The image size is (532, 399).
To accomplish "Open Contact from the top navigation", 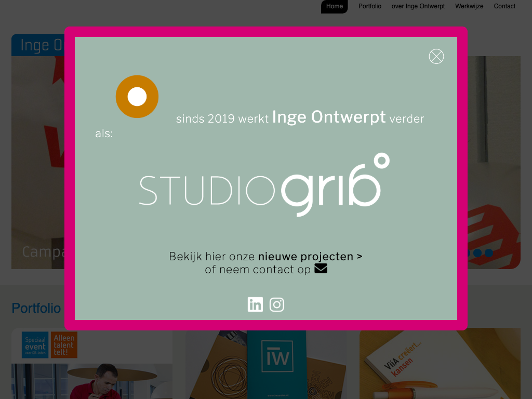I will coord(504,7).
